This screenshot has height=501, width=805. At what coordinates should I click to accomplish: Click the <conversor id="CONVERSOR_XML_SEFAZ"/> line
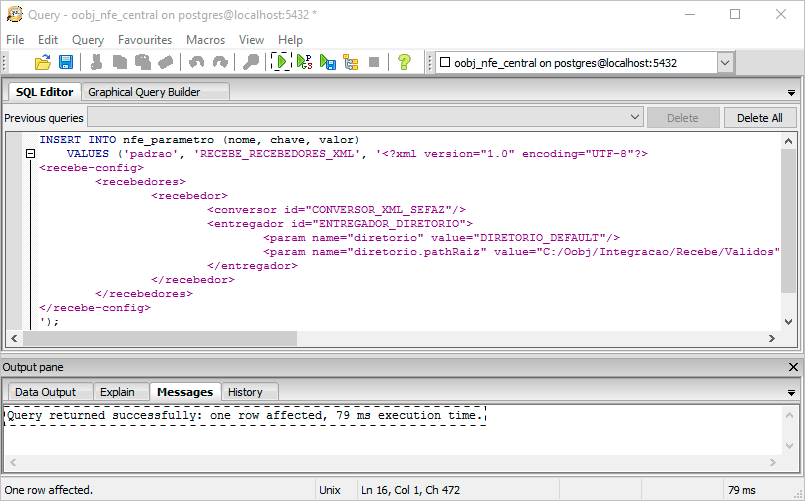tap(336, 209)
